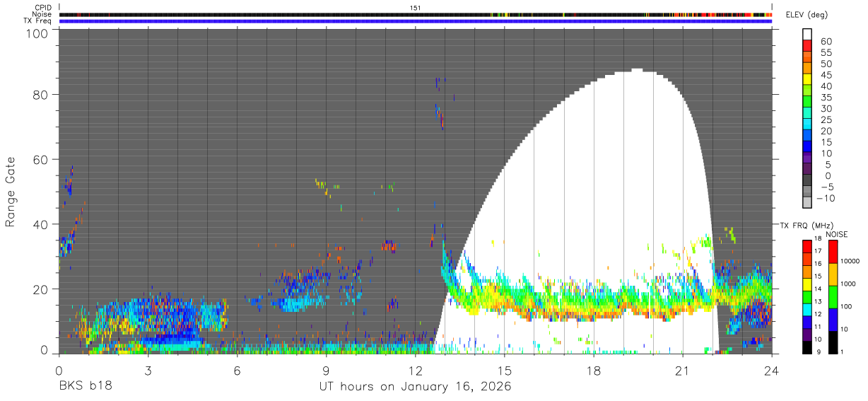The image size is (868, 401).
Task: Click the red top segment of the TX FRQ colorbar
Action: click(807, 245)
